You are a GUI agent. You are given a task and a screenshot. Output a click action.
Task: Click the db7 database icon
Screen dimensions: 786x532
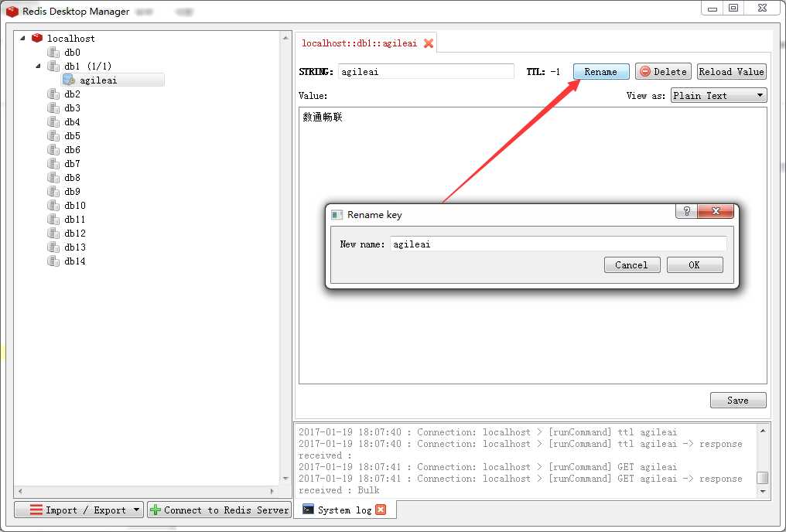(53, 163)
